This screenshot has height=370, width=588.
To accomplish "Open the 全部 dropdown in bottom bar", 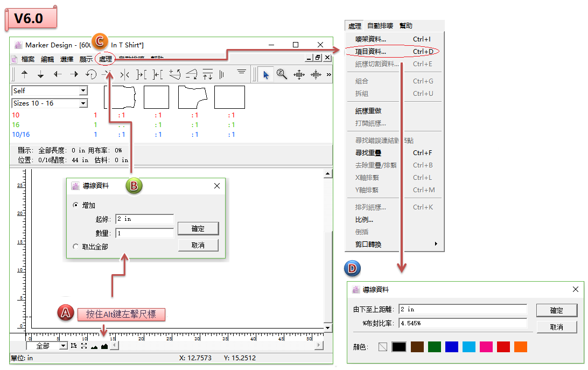I will [63, 346].
